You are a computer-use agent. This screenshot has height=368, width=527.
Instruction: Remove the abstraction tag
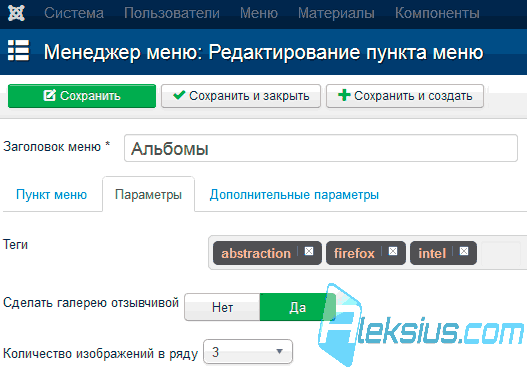309,251
